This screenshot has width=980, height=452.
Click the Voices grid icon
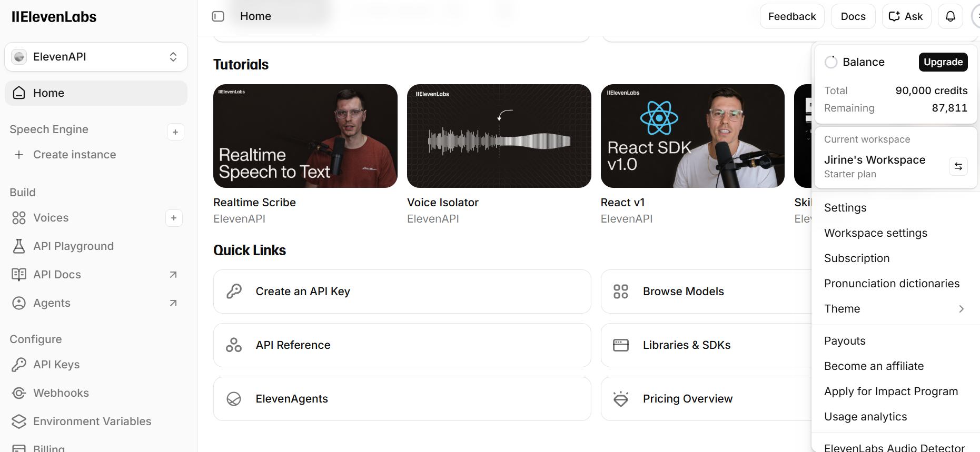pyautogui.click(x=19, y=218)
